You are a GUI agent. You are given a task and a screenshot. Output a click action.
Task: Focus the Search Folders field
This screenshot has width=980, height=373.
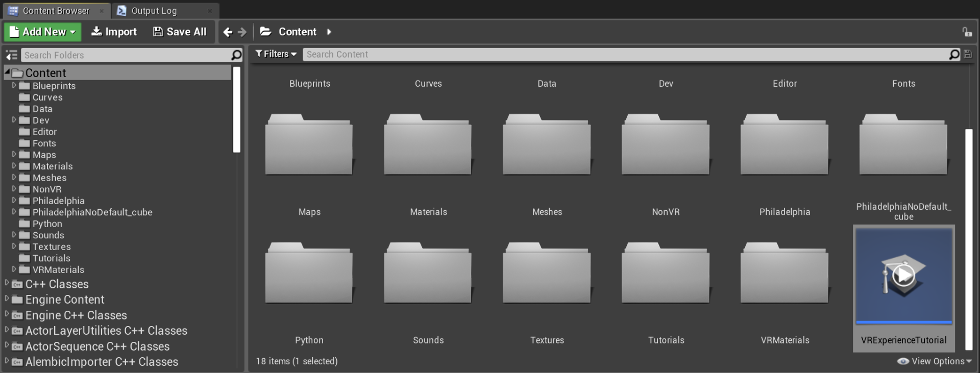tap(126, 55)
